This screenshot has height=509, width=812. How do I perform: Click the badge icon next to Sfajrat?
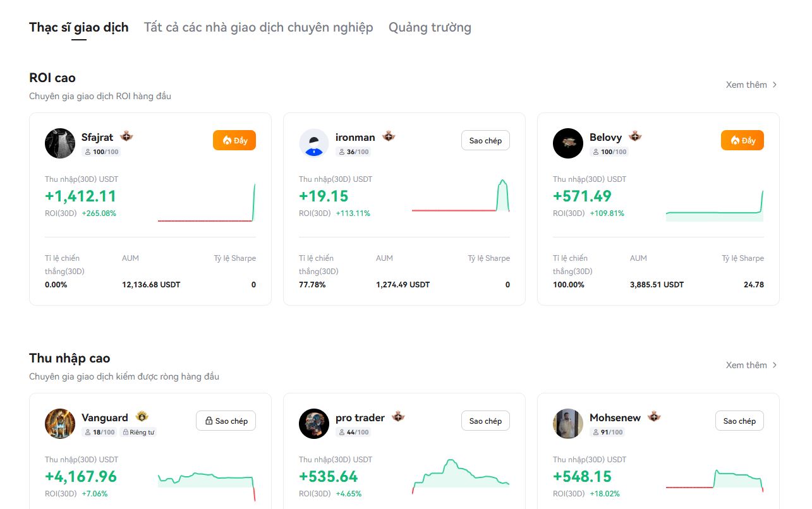click(127, 136)
